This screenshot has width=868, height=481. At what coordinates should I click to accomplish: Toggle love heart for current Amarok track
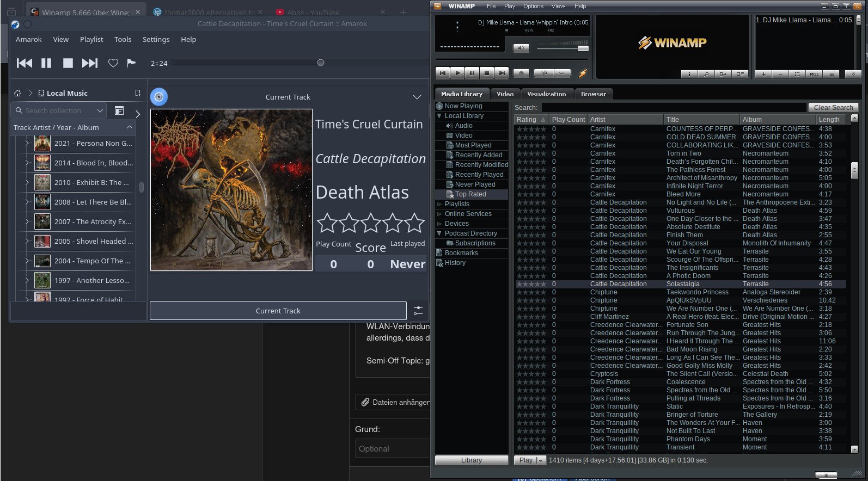[113, 63]
